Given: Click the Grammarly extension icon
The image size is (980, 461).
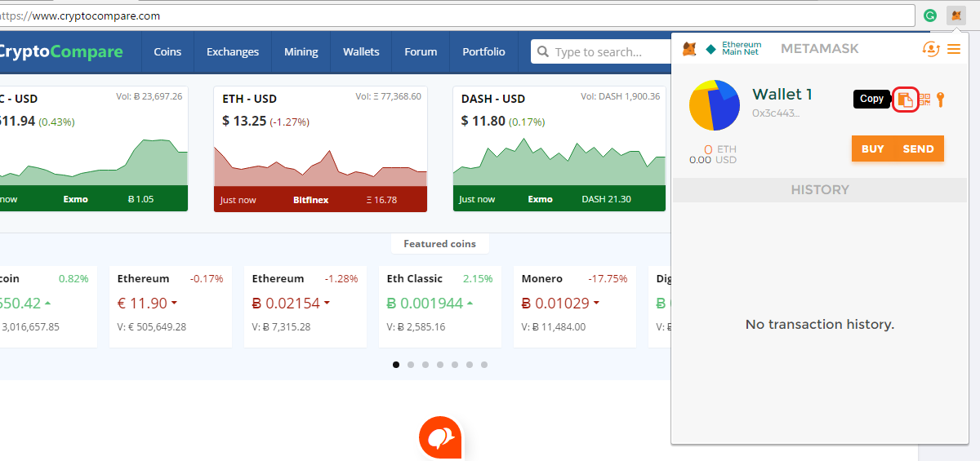Looking at the screenshot, I should click(x=929, y=16).
